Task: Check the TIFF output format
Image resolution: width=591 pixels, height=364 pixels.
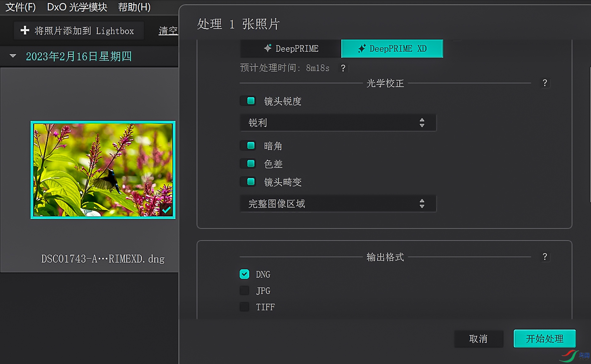Action: [244, 307]
